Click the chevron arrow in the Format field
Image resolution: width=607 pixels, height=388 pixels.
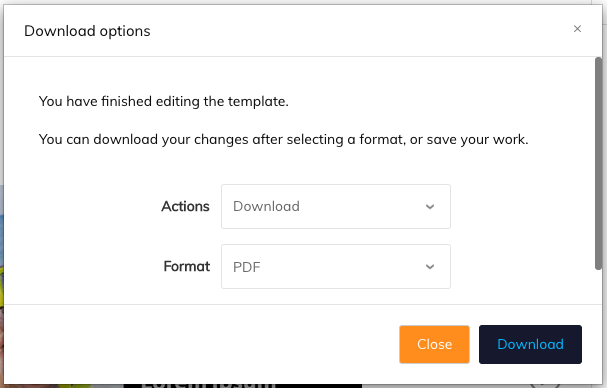click(430, 267)
